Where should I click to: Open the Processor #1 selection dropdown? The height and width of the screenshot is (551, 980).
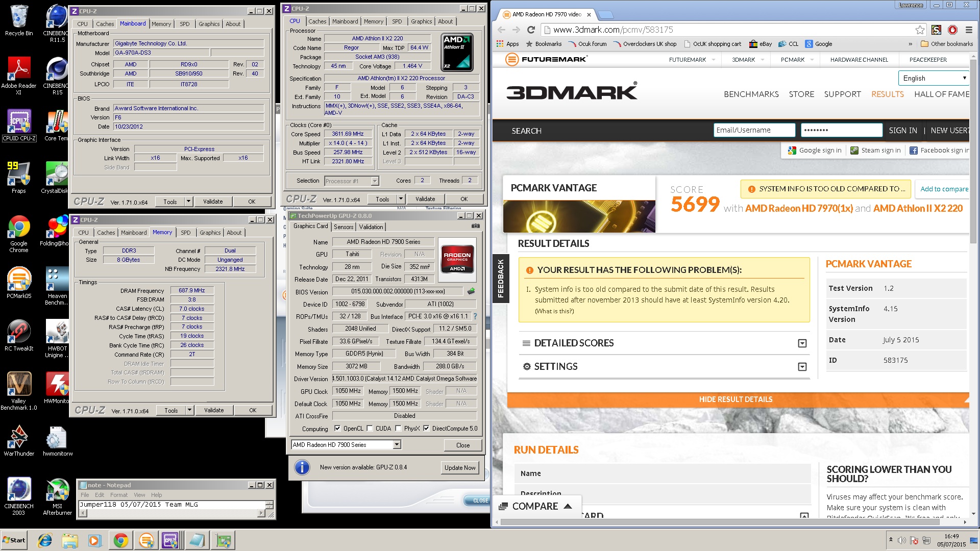coord(375,181)
